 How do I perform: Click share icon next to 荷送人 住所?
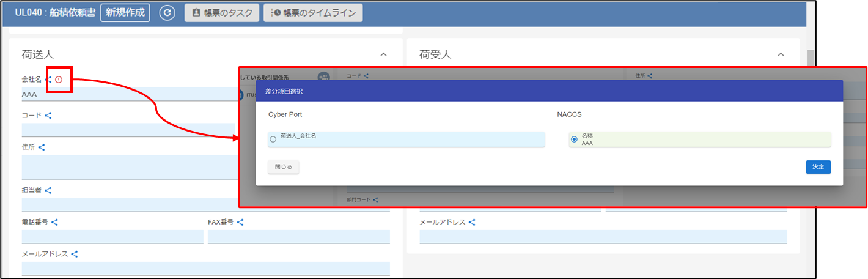42,147
